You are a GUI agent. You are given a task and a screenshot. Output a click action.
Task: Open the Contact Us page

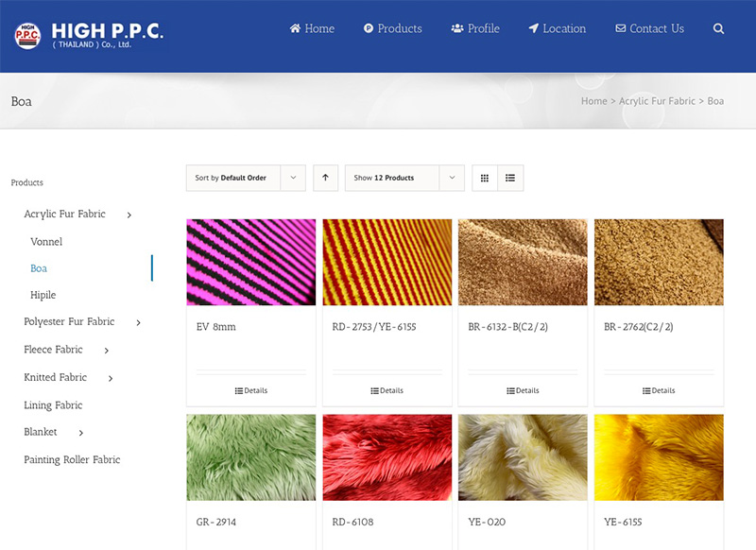[x=649, y=29]
